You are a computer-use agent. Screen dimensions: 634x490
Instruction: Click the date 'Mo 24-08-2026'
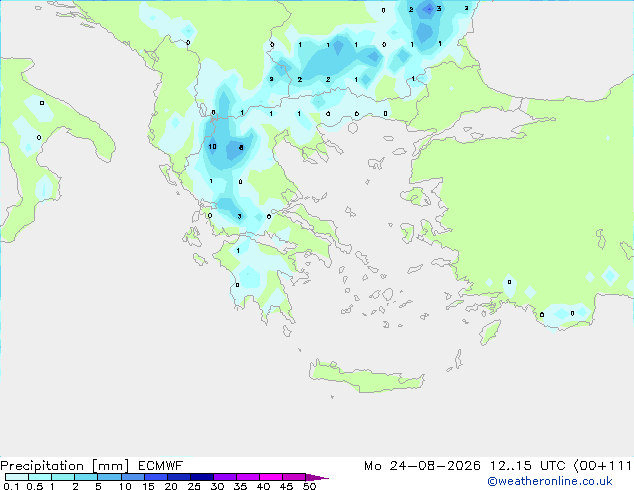[422, 466]
